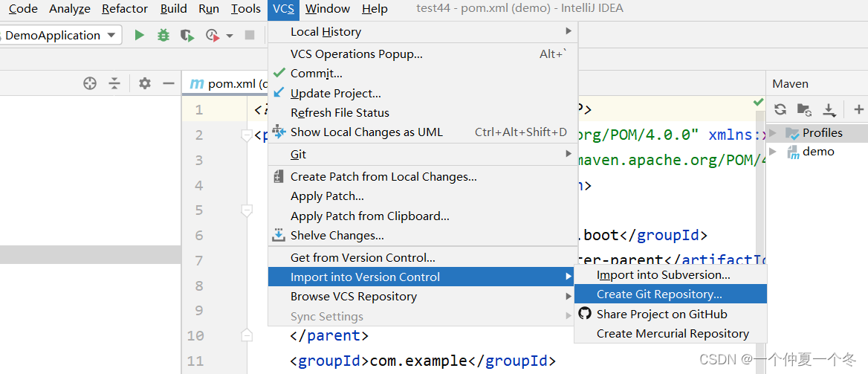
Task: Choose VCS Operations Popup entry
Action: (x=423, y=54)
